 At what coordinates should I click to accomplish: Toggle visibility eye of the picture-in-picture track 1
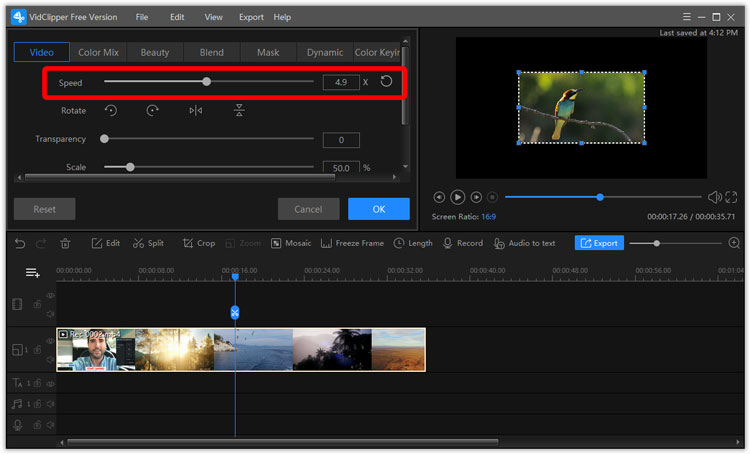[50, 341]
